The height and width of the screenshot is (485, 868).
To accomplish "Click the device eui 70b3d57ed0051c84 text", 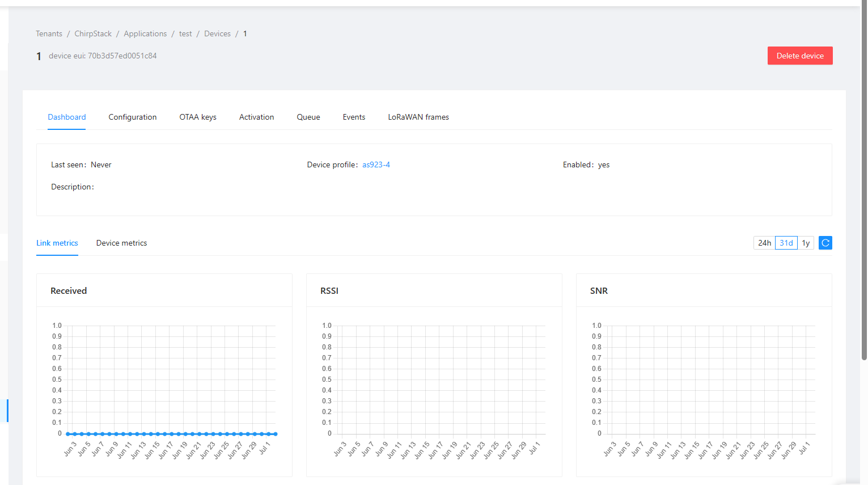I will click(103, 56).
